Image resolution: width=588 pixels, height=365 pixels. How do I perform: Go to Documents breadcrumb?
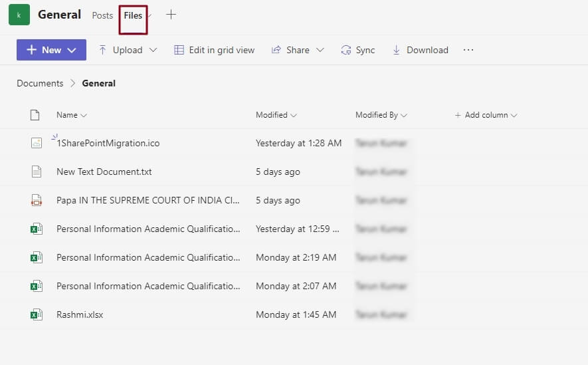coord(40,83)
